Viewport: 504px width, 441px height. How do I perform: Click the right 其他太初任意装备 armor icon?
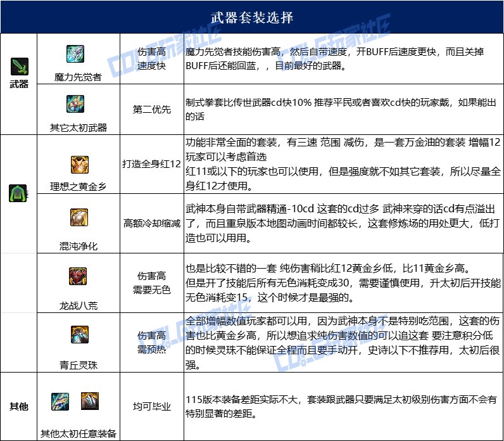coord(90,401)
